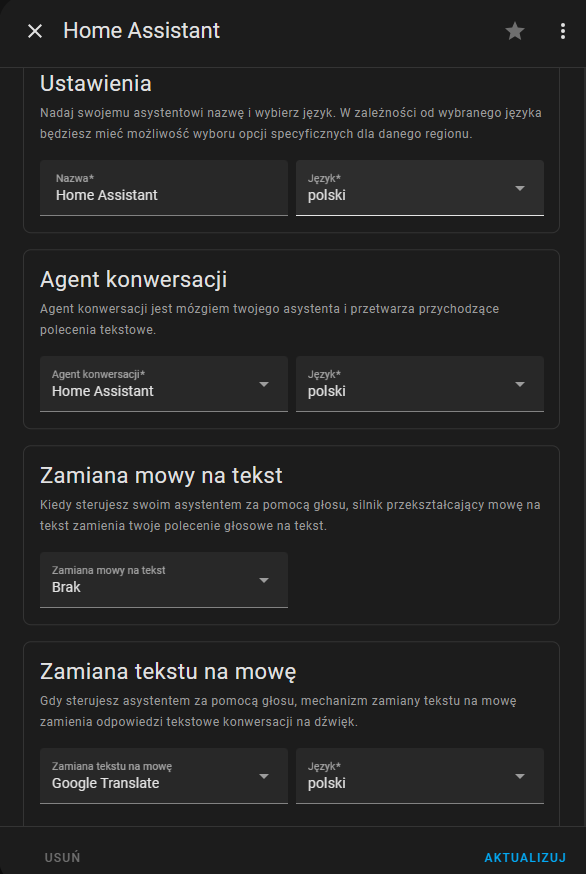Open the Zamiana tekstu na mowę dropdown
The image size is (586, 874).
coord(164,776)
